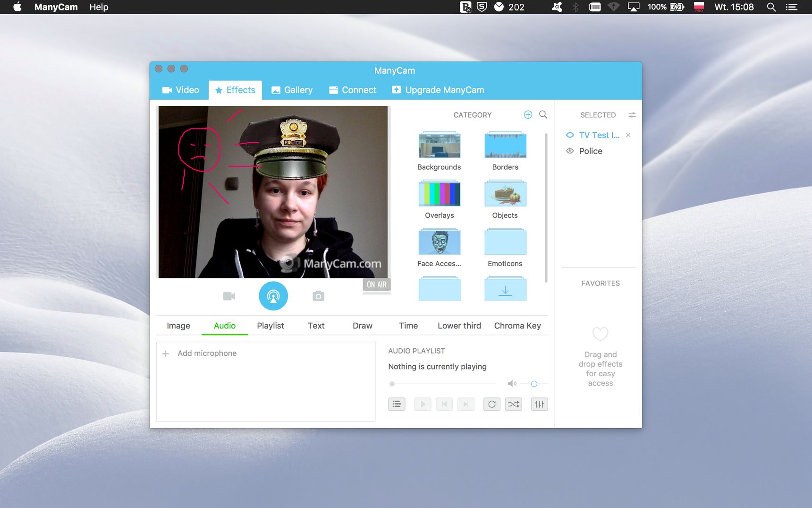Open the Overlays effects folder

tap(439, 193)
